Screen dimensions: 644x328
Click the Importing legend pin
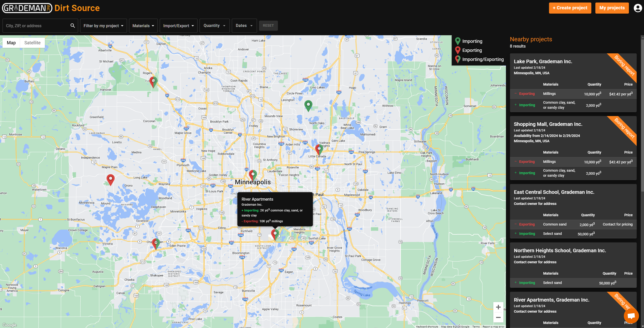[458, 41]
